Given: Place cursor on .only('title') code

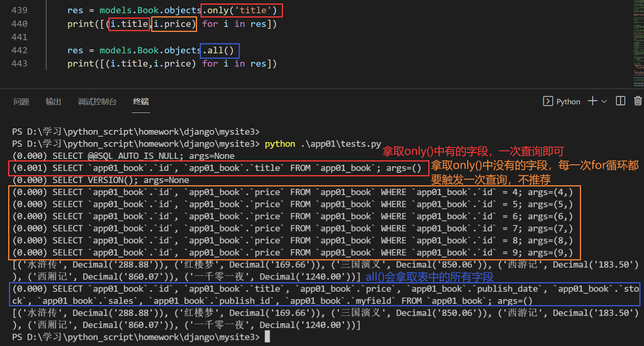Looking at the screenshot, I should click(242, 11).
